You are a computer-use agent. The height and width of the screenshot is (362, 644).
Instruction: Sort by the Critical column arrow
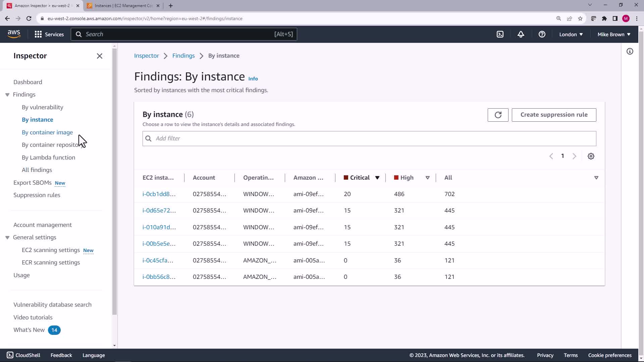[x=377, y=178]
